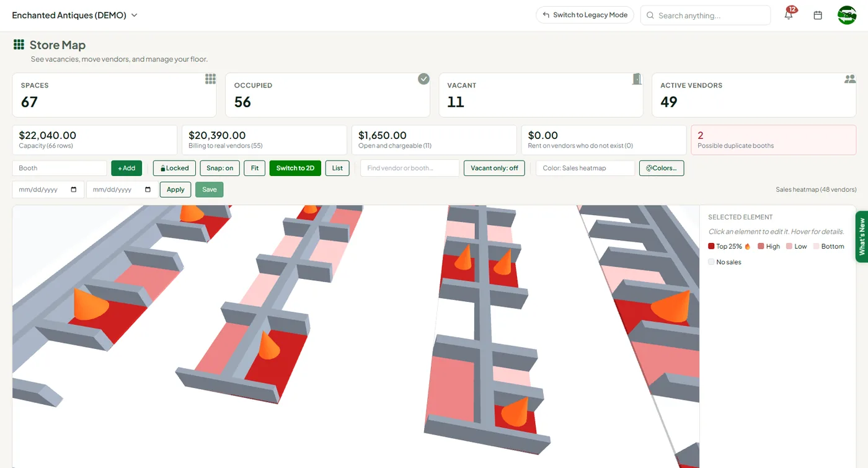Toggle Vacant only: off
This screenshot has width=868, height=468.
494,168
